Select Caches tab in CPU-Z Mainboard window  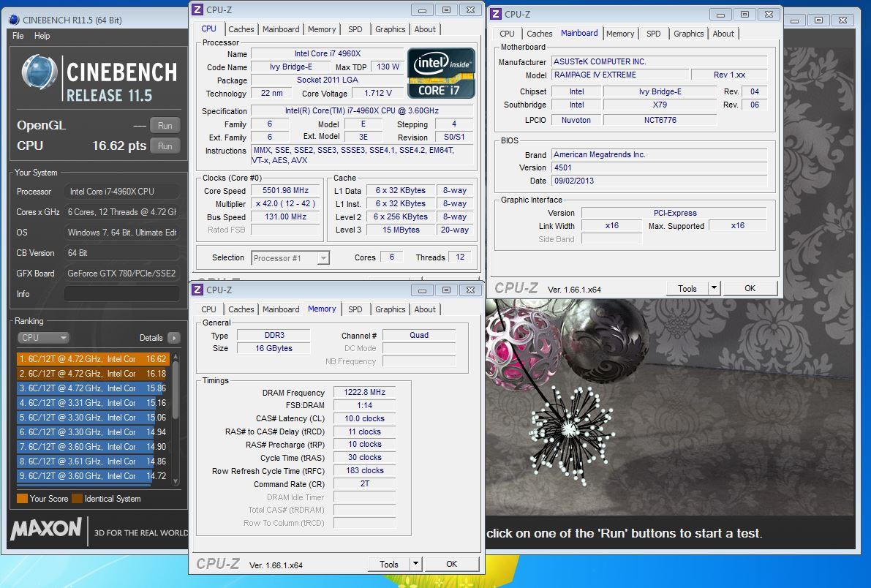pyautogui.click(x=540, y=34)
